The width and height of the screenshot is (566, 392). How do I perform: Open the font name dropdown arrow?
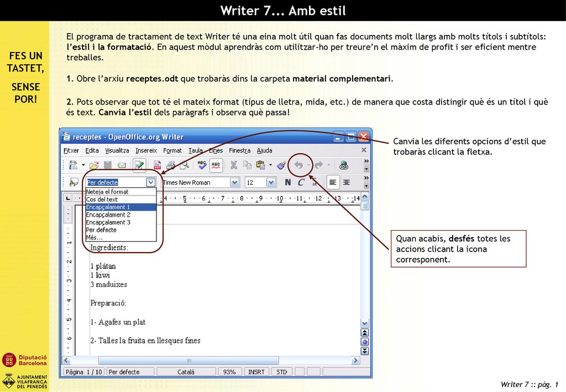click(x=234, y=182)
